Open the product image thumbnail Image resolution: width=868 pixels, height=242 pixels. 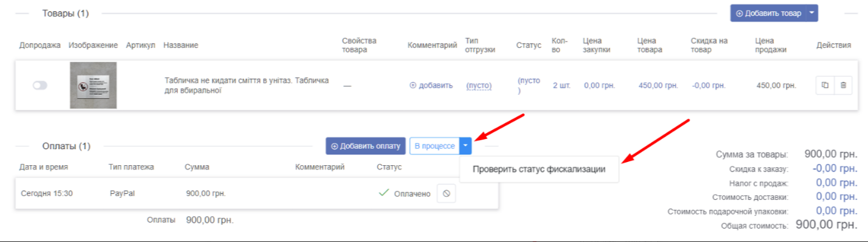(x=93, y=85)
